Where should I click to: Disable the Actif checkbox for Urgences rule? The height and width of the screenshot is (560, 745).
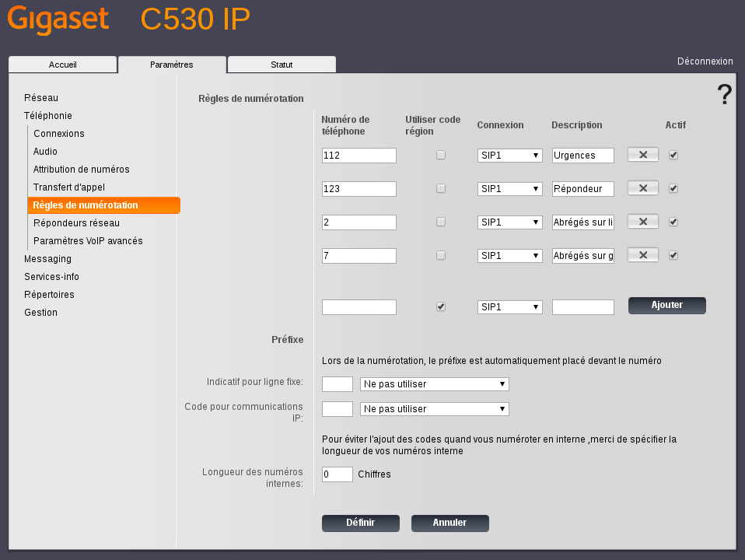(x=673, y=155)
